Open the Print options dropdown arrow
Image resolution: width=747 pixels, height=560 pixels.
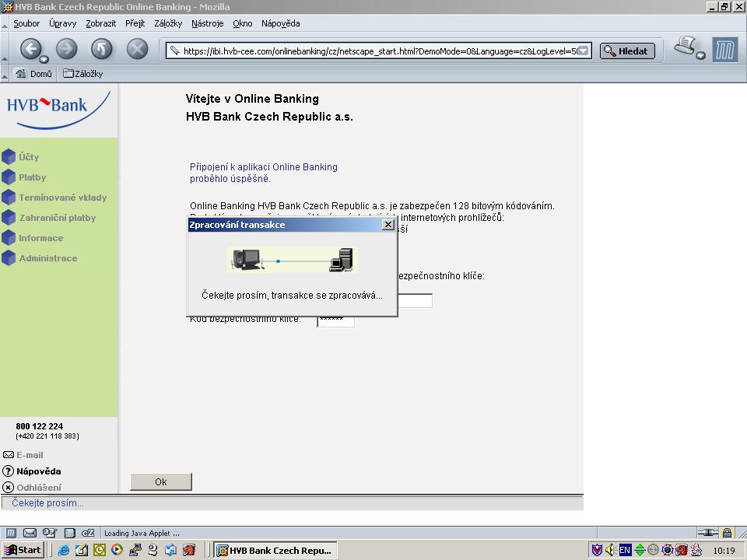[701, 56]
